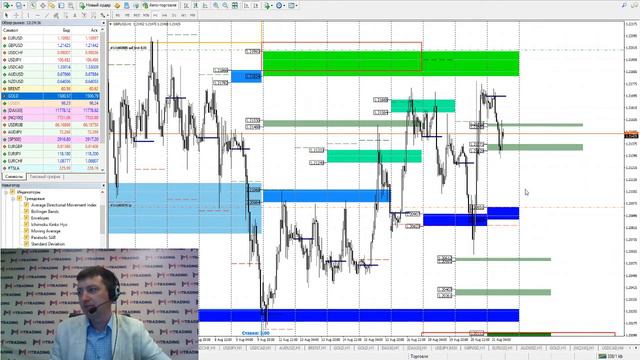The image size is (640, 360).
Task: Select Parabolic SAR in Navigator
Action: coord(43,238)
